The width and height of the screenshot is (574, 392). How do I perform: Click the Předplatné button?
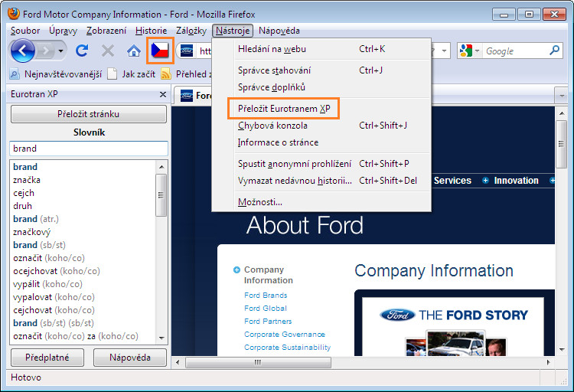(x=47, y=358)
